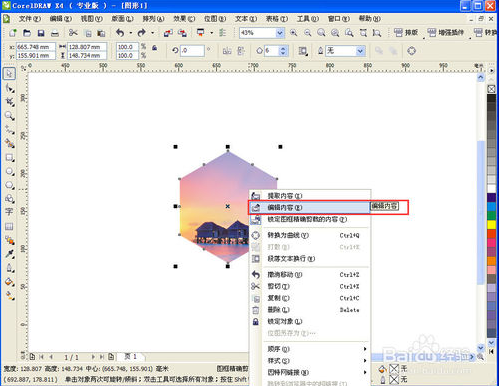Expand the application launcher dropdown arrow
The image size is (499, 386).
click(x=211, y=33)
